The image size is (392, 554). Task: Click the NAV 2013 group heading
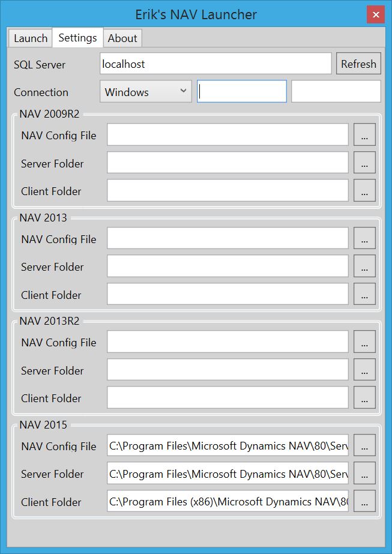[43, 218]
